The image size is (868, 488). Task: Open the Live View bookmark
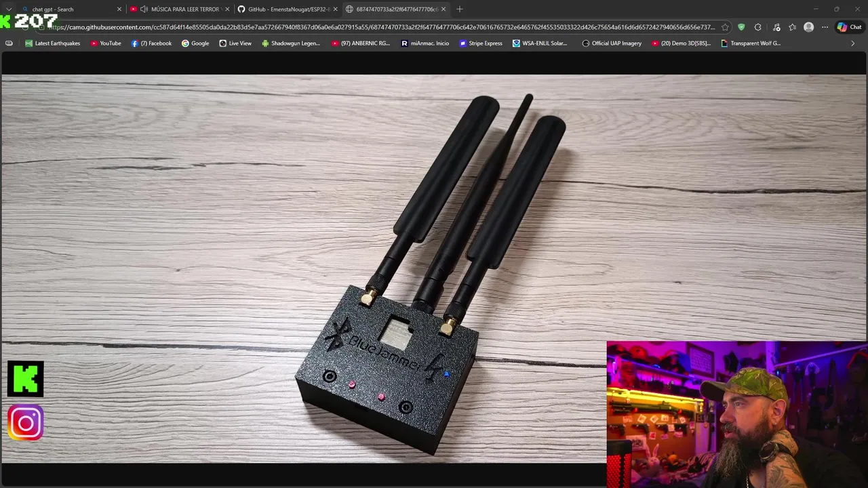point(235,43)
